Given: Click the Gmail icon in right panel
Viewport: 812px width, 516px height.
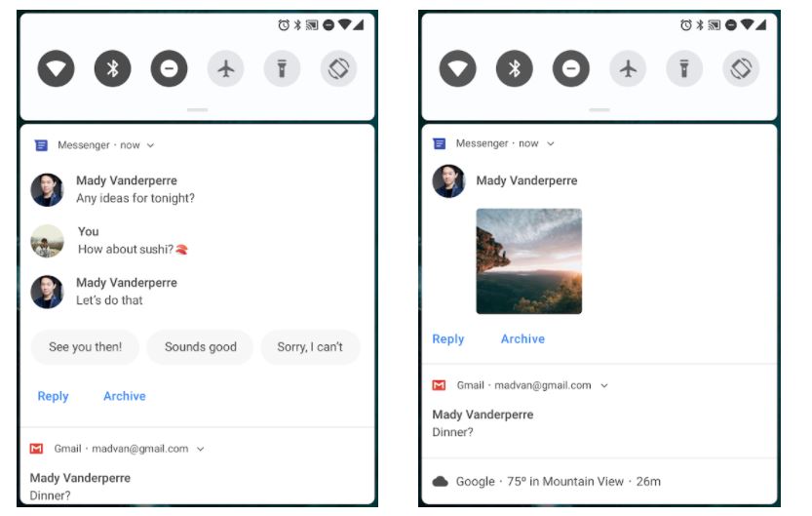Looking at the screenshot, I should [439, 385].
